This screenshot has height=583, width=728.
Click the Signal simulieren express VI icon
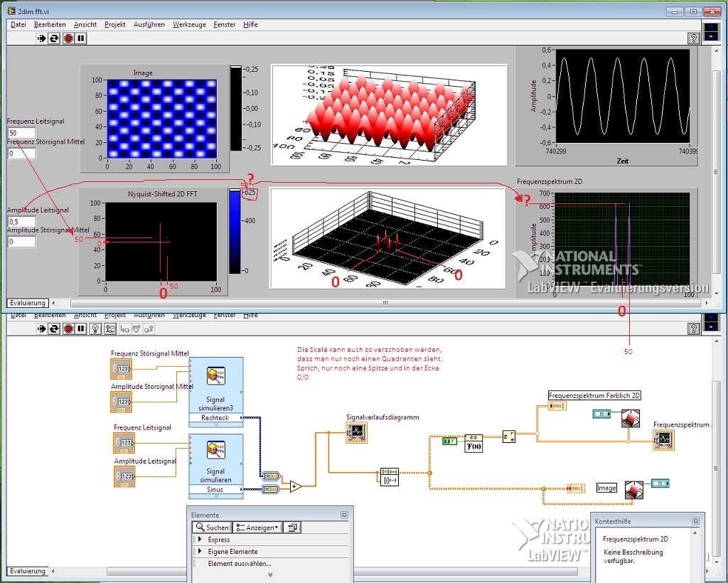[x=216, y=450]
